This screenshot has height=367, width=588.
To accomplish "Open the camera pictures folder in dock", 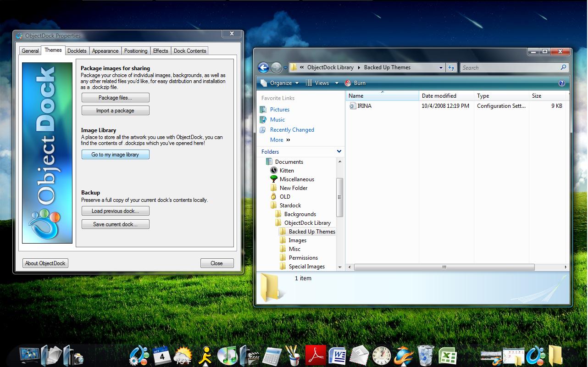I will pyautogui.click(x=73, y=356).
